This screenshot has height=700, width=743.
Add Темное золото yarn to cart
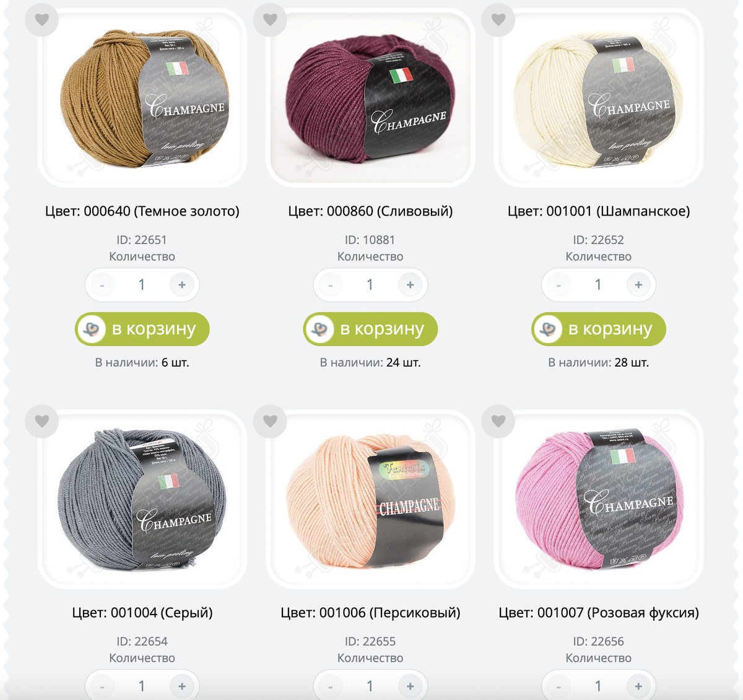pyautogui.click(x=142, y=329)
